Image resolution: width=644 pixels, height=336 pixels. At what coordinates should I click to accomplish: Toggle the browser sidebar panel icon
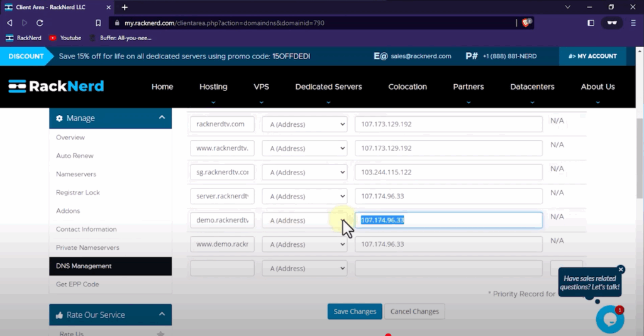591,23
